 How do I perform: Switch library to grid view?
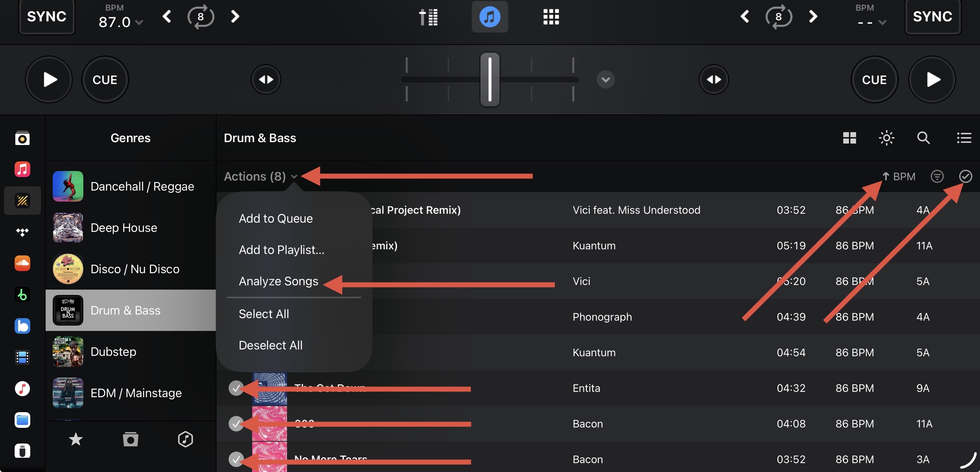click(x=849, y=138)
